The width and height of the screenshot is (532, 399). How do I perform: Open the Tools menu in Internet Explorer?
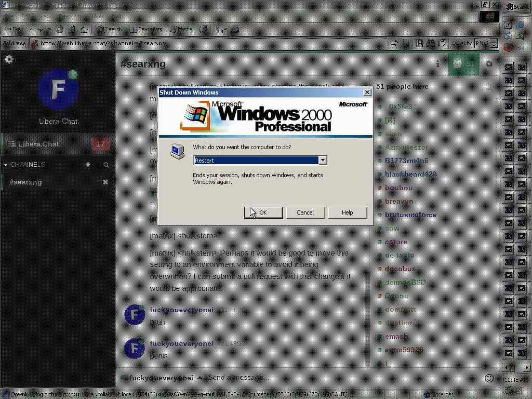pos(97,16)
